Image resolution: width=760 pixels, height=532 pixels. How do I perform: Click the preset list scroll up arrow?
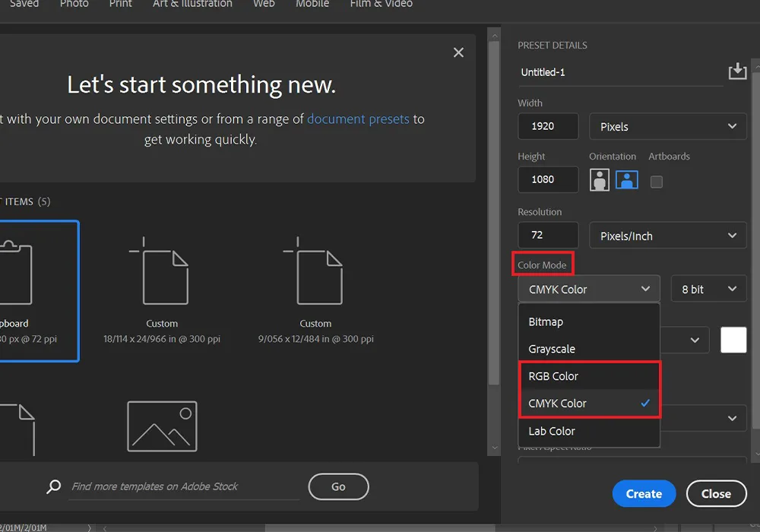coord(495,36)
